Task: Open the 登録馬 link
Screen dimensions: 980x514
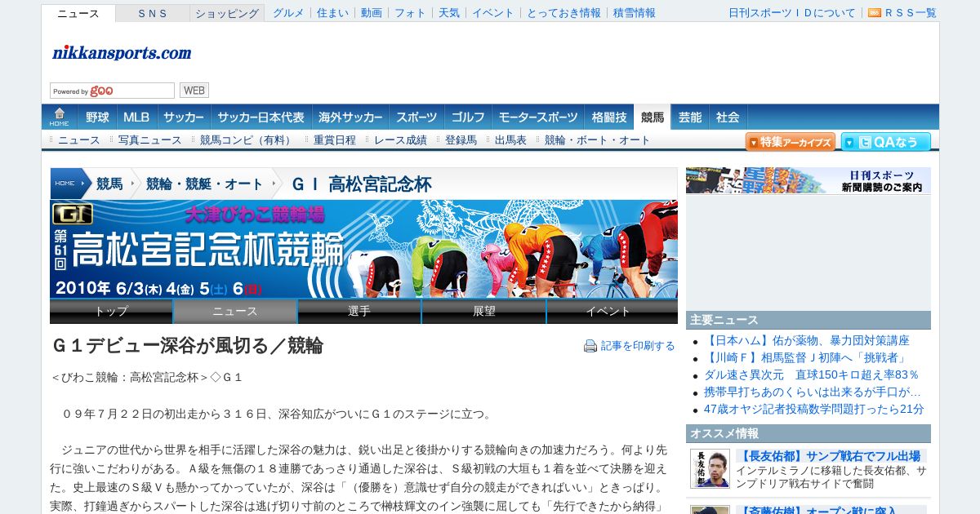Action: point(461,140)
